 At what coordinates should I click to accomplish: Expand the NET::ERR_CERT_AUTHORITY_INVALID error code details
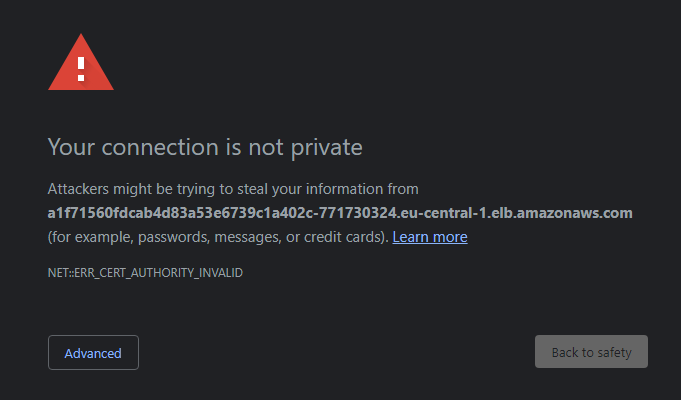coord(145,272)
